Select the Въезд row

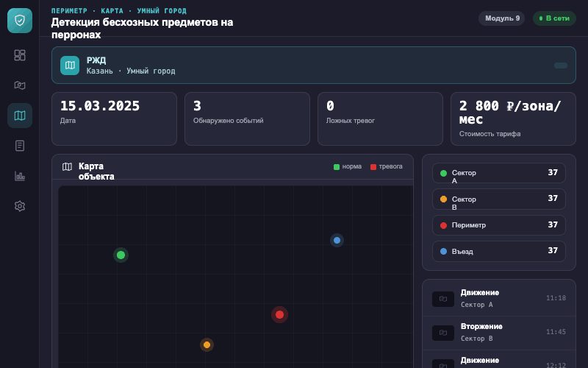(x=499, y=251)
